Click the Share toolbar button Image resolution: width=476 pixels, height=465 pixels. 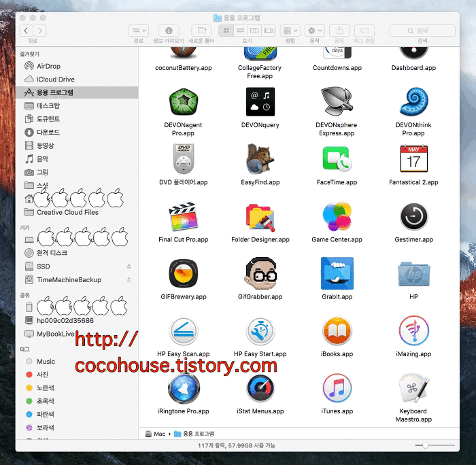339,31
